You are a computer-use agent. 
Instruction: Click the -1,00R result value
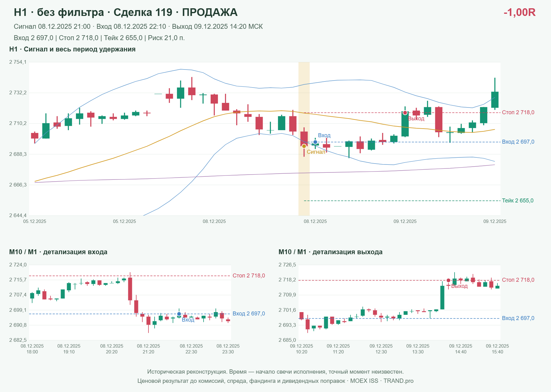(519, 12)
